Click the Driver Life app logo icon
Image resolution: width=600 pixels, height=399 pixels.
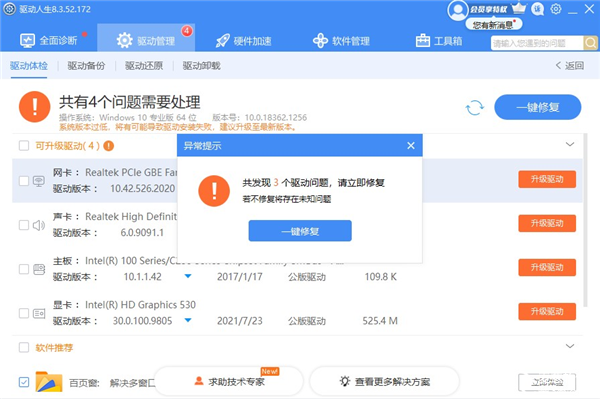10,9
